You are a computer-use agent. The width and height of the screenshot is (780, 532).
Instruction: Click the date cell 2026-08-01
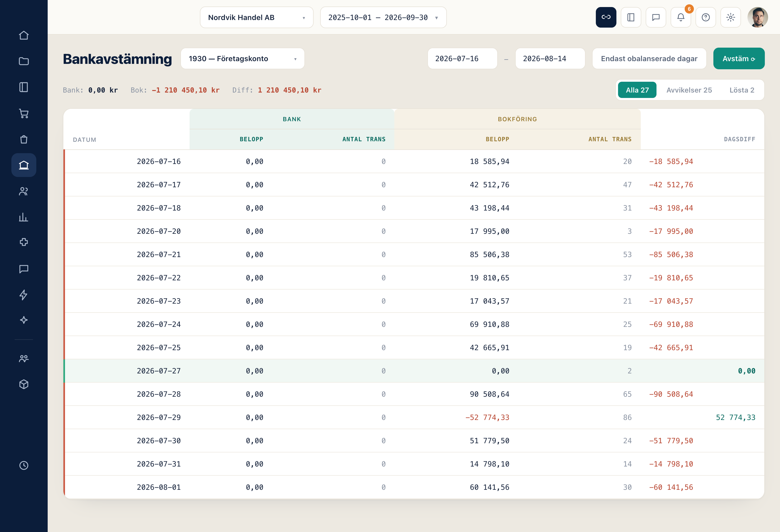click(x=159, y=487)
